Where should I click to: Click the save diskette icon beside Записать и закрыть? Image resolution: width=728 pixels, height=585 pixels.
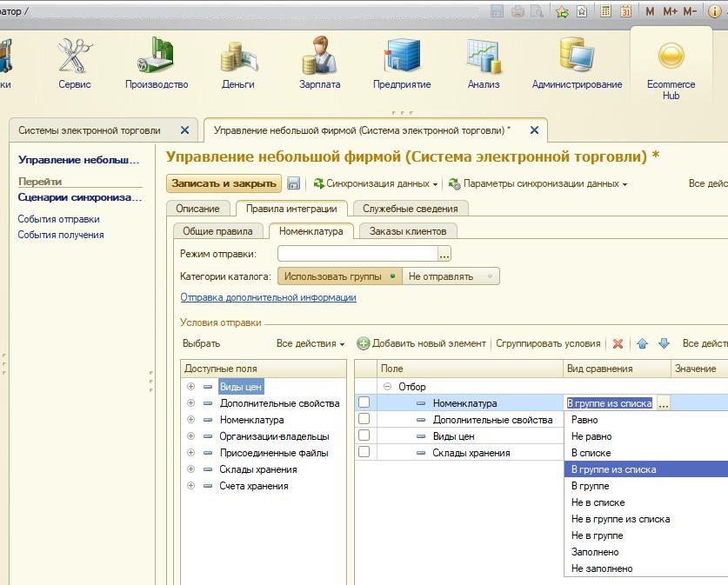coord(293,183)
